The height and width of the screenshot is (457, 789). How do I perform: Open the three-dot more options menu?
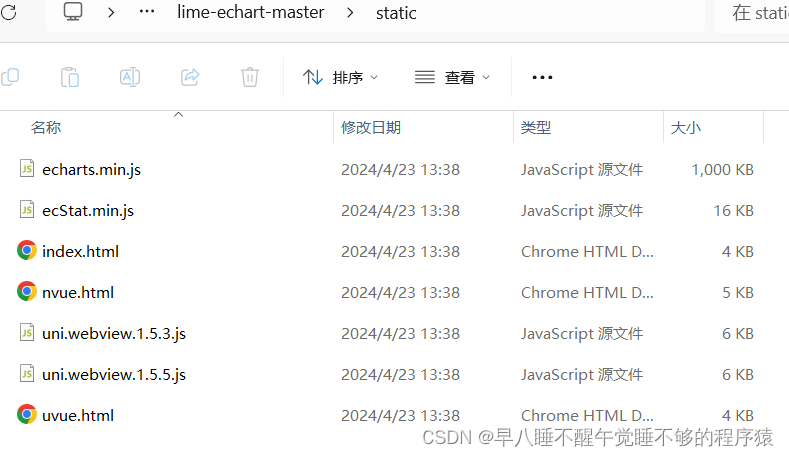tap(542, 77)
